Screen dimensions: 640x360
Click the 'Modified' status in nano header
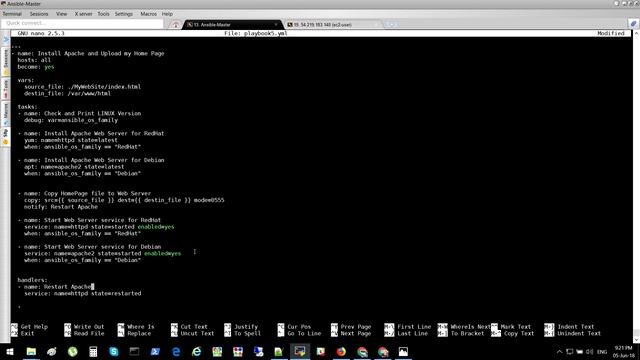coord(611,33)
